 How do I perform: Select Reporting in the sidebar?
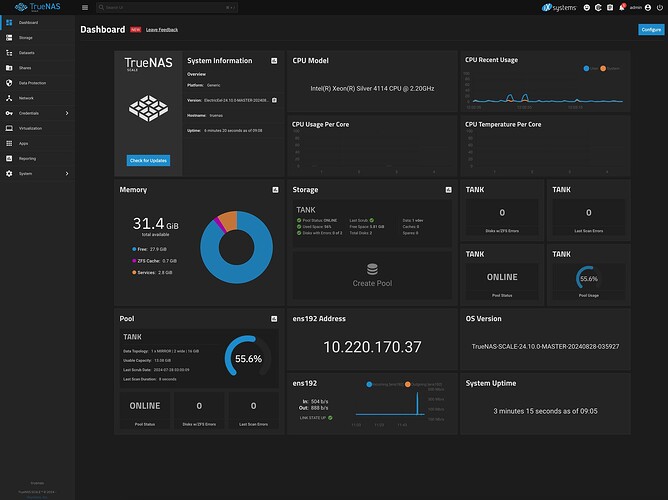pos(27,158)
